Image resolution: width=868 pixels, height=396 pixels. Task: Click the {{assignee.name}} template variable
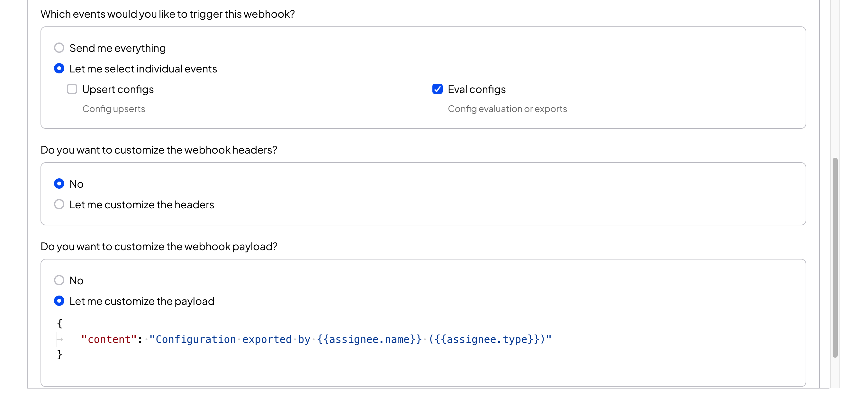pos(369,339)
